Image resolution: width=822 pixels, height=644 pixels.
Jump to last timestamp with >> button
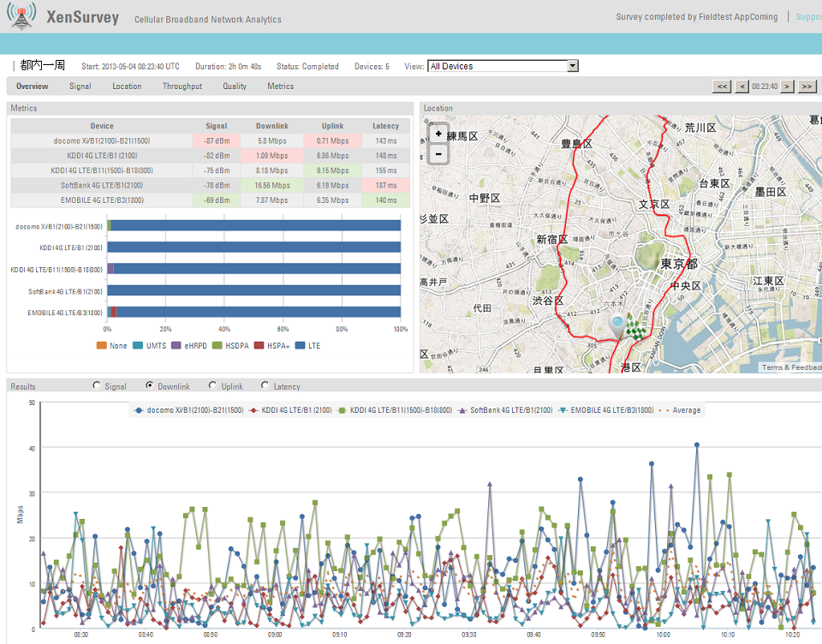[x=807, y=86]
